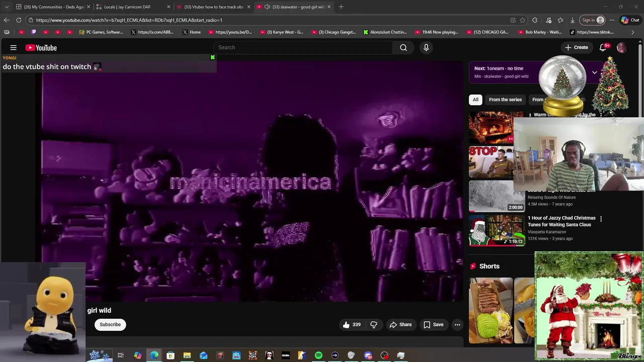Open the browser downloads icon
Image resolution: width=644 pixels, height=362 pixels.
[573, 20]
